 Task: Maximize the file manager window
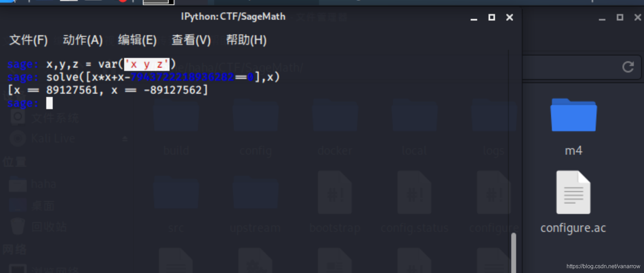point(620,17)
